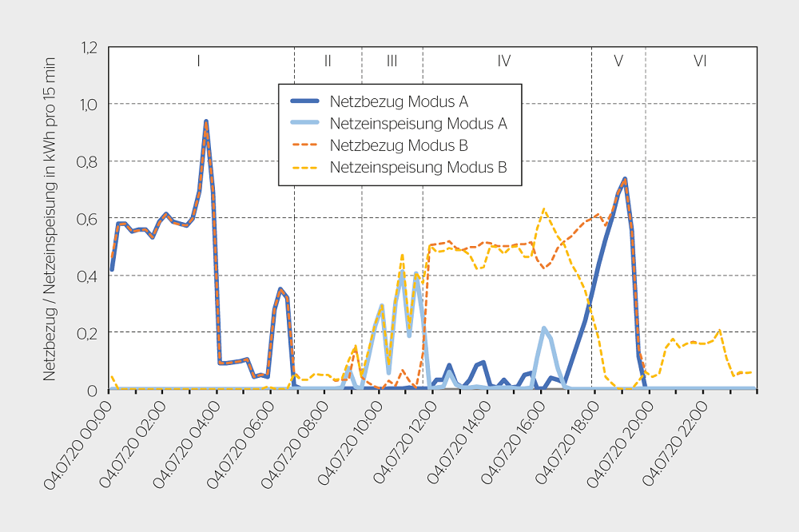The height and width of the screenshot is (532, 799).
Task: Click the section label I at the top
Action: pos(198,61)
